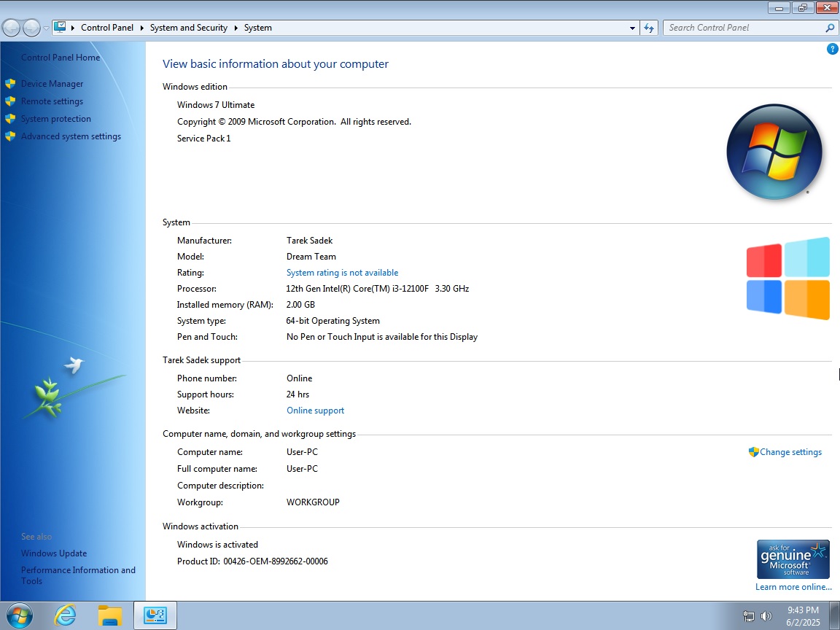
Task: Open Advanced system settings
Action: point(71,136)
